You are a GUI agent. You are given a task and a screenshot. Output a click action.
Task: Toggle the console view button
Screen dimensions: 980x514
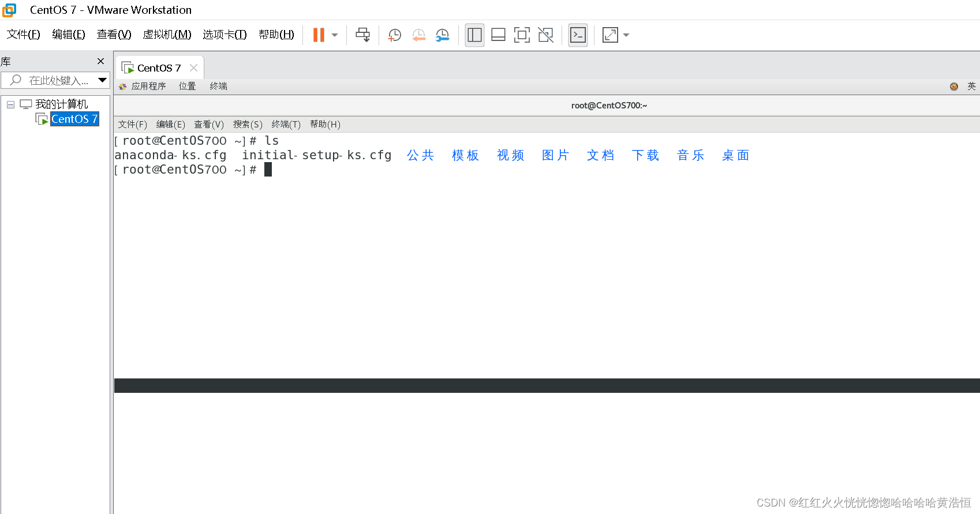[578, 35]
